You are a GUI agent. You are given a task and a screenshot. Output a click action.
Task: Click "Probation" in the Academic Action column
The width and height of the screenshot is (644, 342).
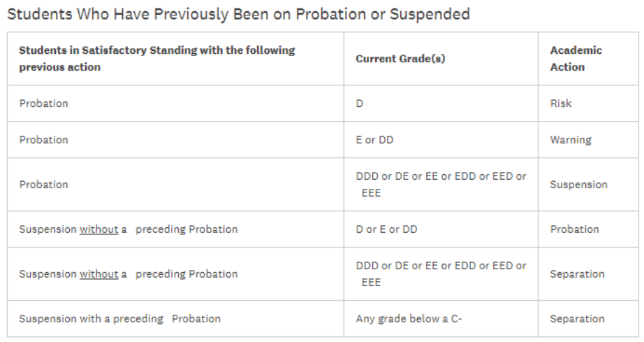pos(574,229)
